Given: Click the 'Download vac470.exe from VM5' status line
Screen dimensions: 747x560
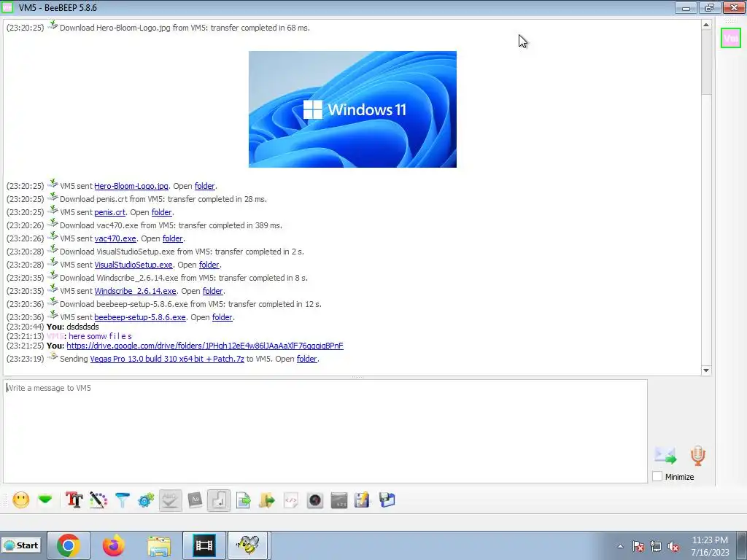Looking at the screenshot, I should click(x=171, y=226).
